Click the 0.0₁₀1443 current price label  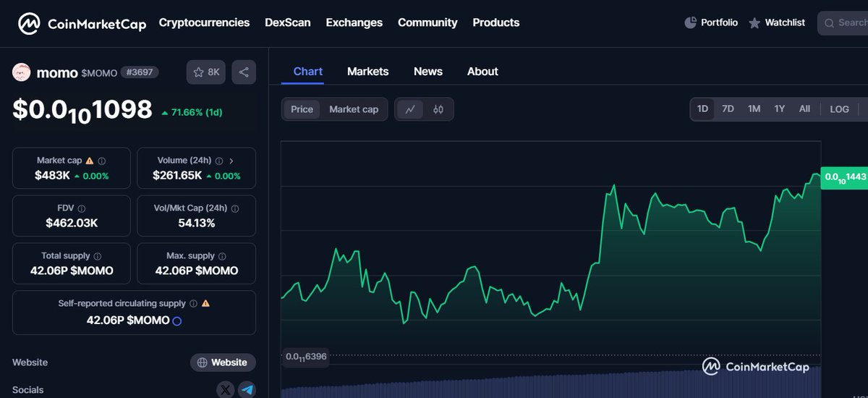[x=845, y=177]
